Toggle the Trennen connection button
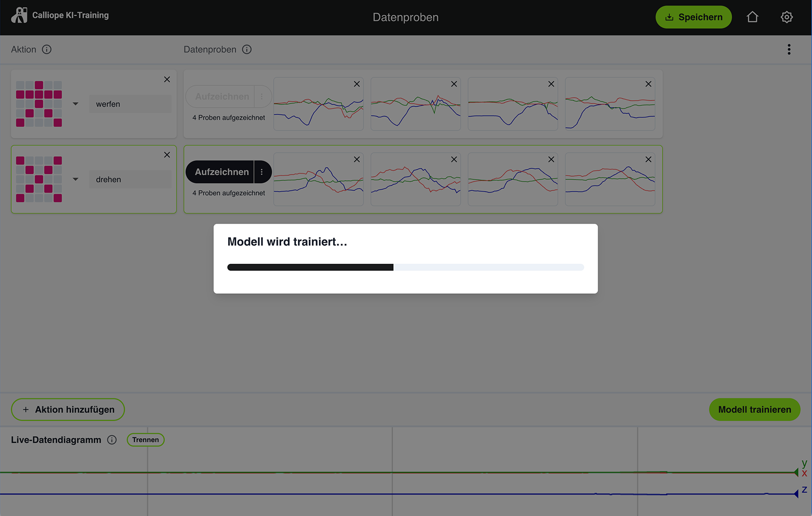Image resolution: width=812 pixels, height=516 pixels. tap(145, 440)
